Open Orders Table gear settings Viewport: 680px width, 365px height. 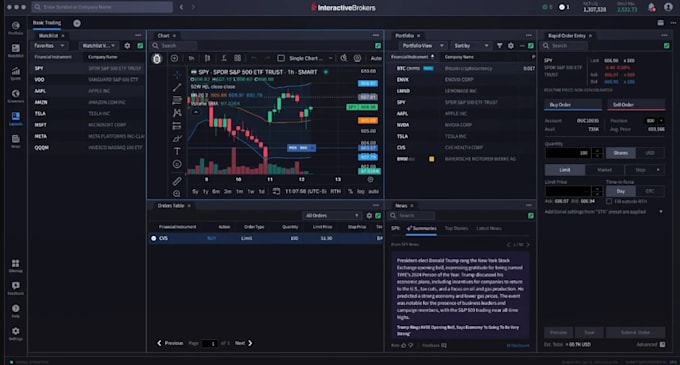pos(369,215)
